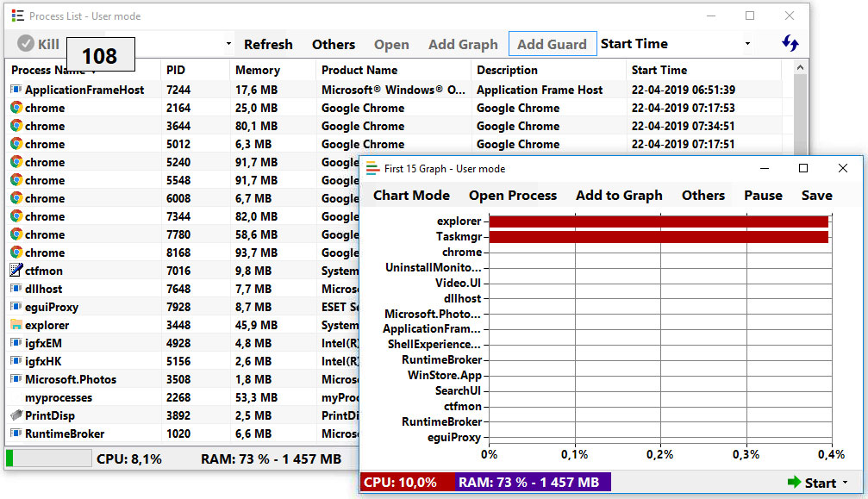Screen dimensions: 868x499
Task: Click Add Graph in Process List toolbar
Action: (463, 44)
